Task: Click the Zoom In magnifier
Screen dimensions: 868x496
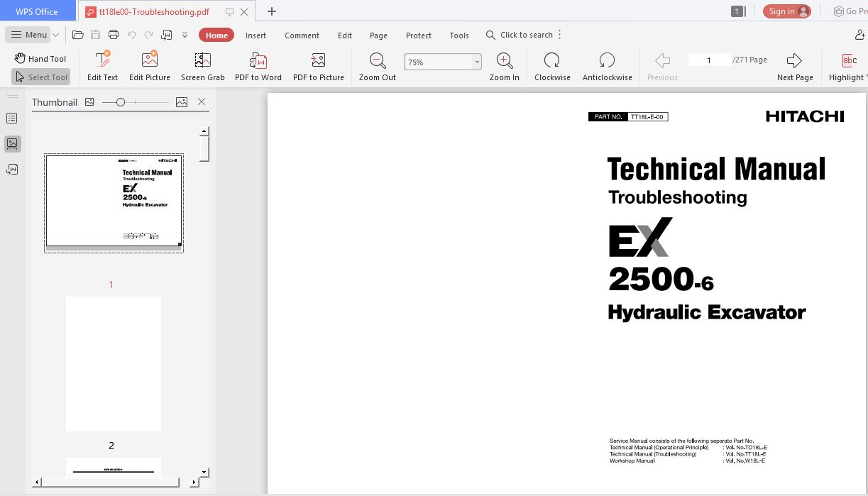Action: pyautogui.click(x=505, y=67)
